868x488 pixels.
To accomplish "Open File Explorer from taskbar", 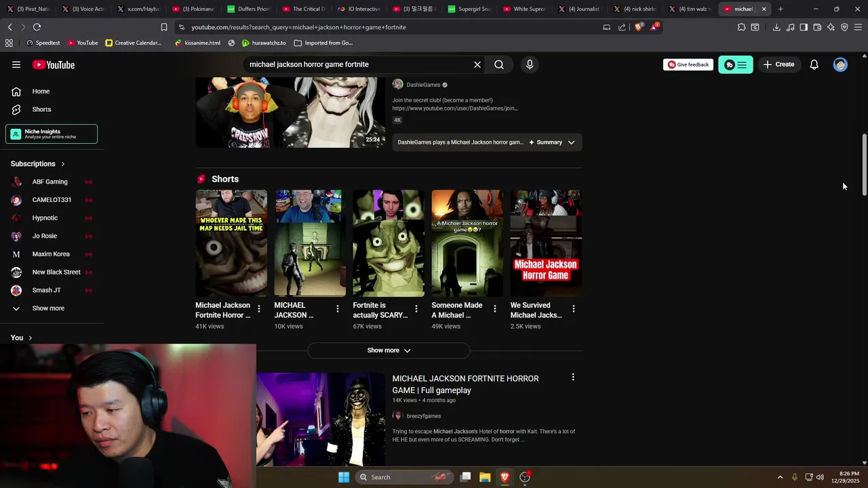I will [485, 477].
